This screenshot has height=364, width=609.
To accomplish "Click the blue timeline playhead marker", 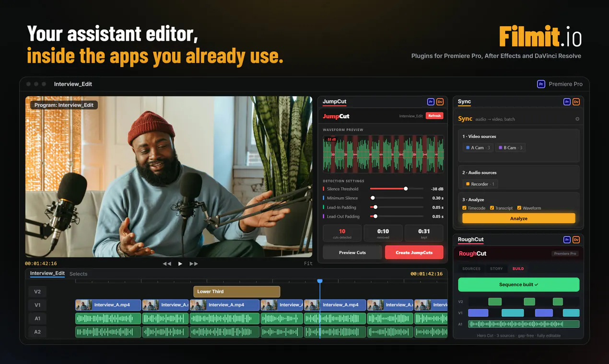I will point(320,281).
